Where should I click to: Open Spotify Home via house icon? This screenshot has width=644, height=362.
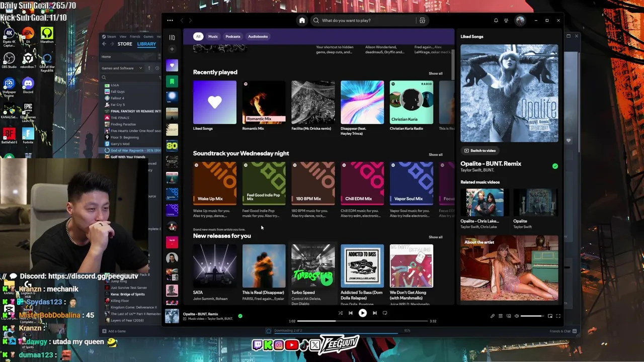pos(302,21)
